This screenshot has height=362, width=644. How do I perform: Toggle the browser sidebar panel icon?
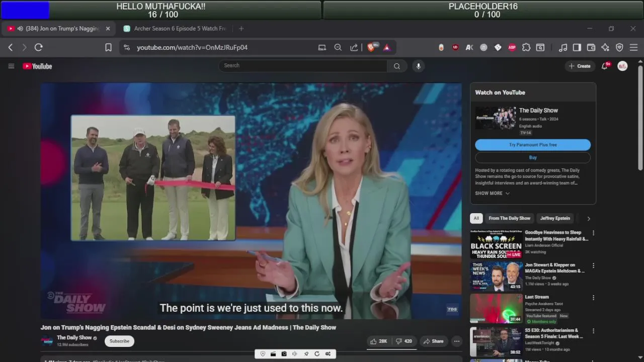pyautogui.click(x=577, y=47)
